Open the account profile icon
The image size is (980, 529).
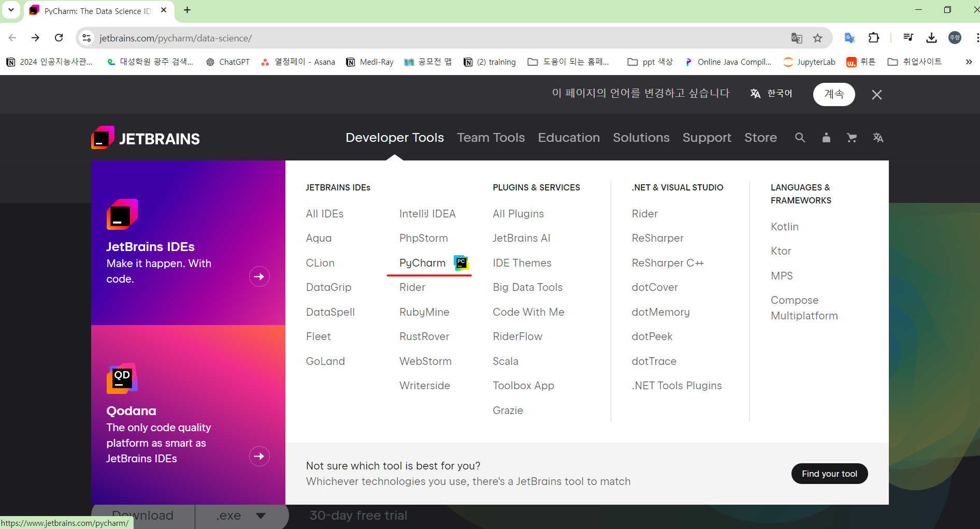coord(826,138)
